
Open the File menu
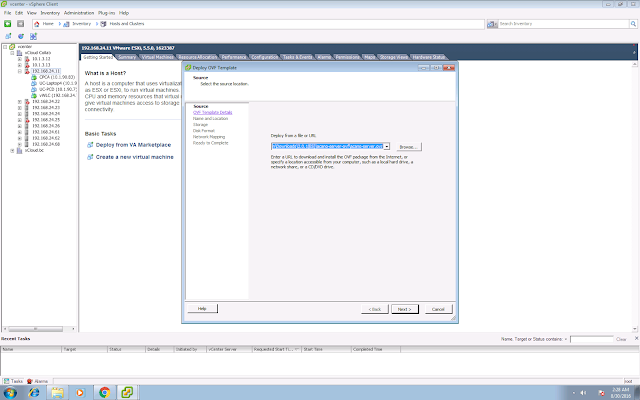[7, 13]
